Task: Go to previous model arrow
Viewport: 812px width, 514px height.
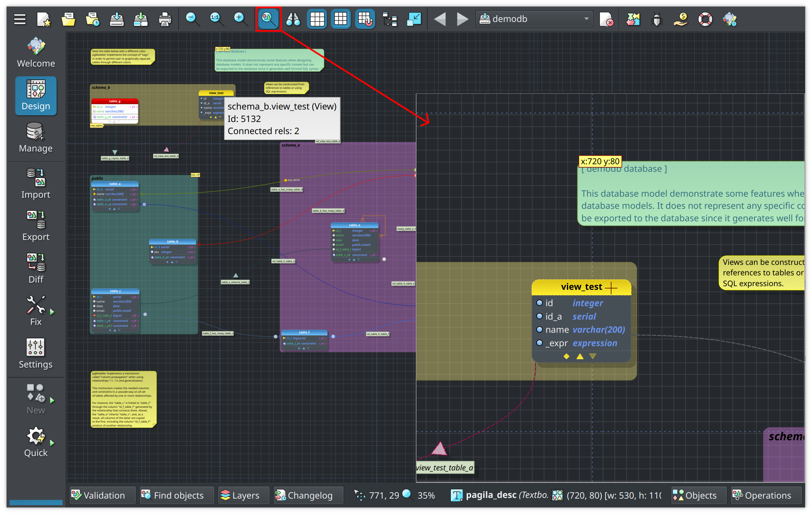Action: click(x=440, y=19)
